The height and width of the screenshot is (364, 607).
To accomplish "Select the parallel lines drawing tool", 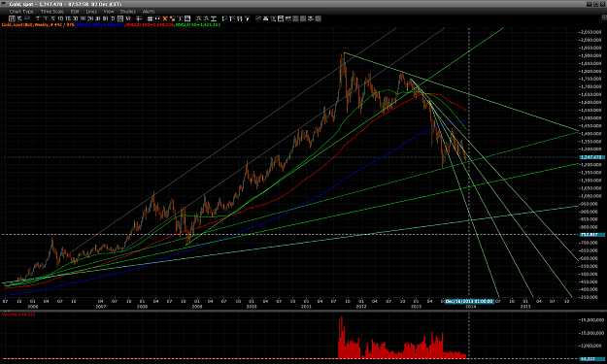I will click(239, 18).
